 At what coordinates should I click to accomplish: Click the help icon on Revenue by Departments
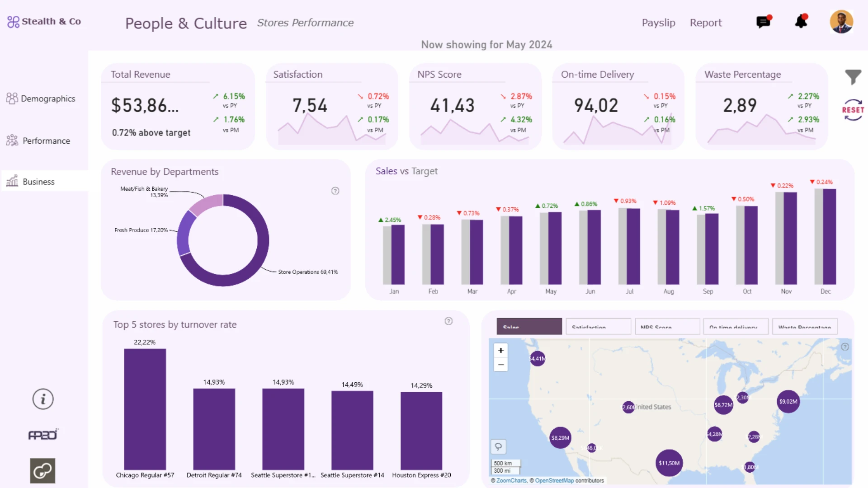tap(335, 191)
